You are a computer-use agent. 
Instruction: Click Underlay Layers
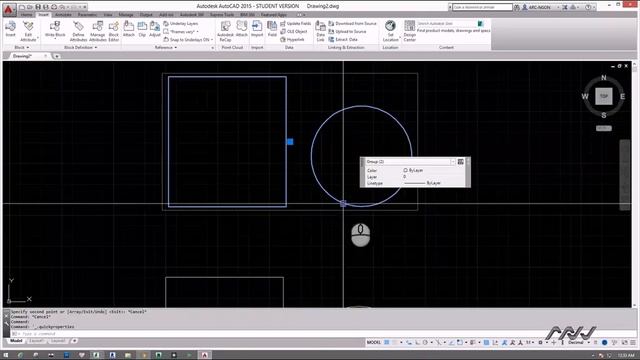(x=180, y=24)
